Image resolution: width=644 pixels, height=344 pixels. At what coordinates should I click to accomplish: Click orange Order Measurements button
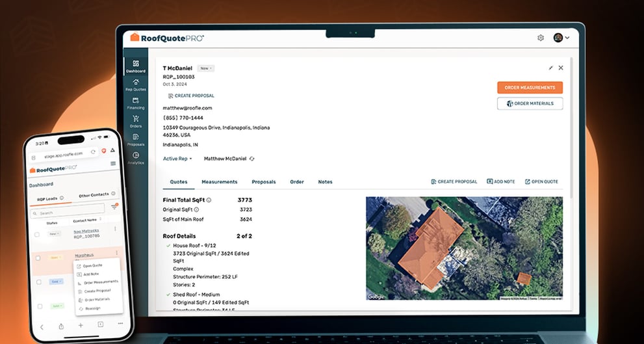[530, 88]
